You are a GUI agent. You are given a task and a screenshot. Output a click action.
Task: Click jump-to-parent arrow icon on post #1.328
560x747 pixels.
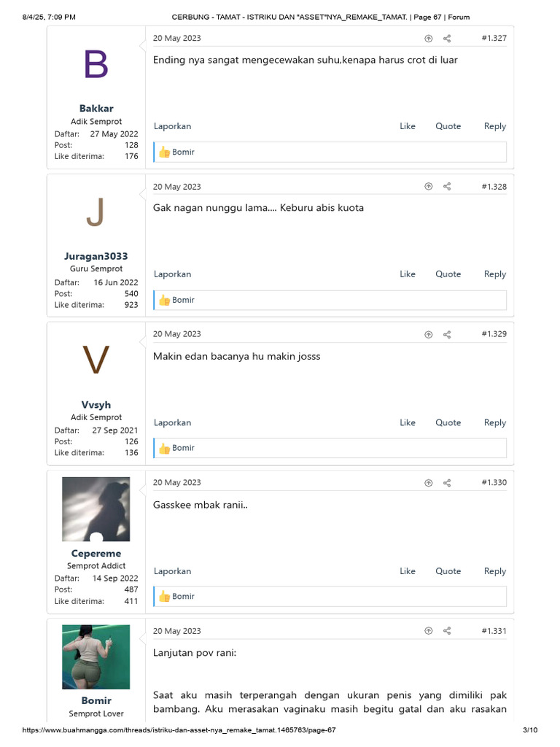coord(429,187)
